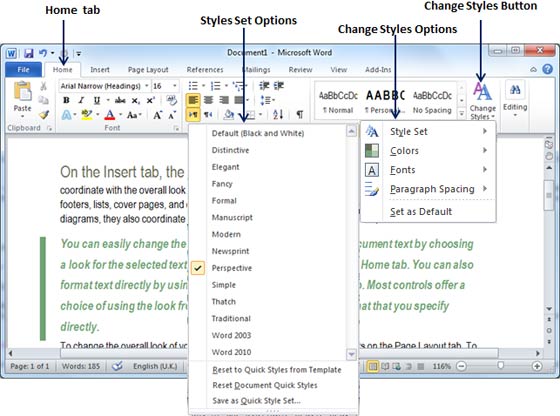Click the Undo arrow icon

click(x=43, y=53)
